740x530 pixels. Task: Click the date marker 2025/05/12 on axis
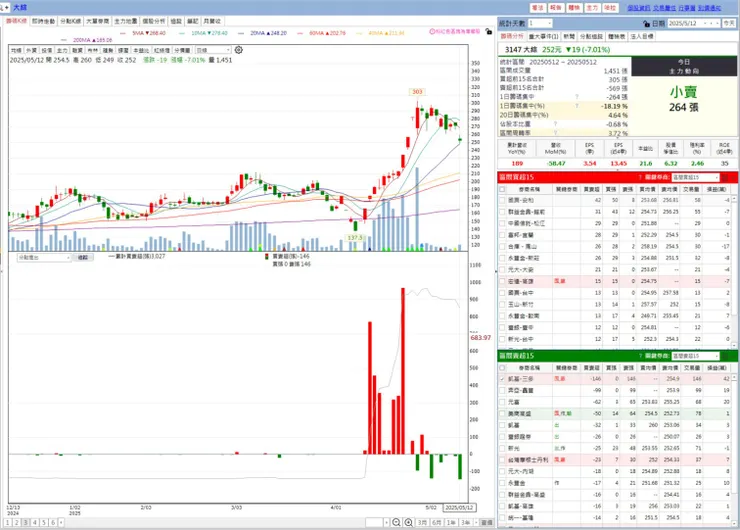[459, 508]
